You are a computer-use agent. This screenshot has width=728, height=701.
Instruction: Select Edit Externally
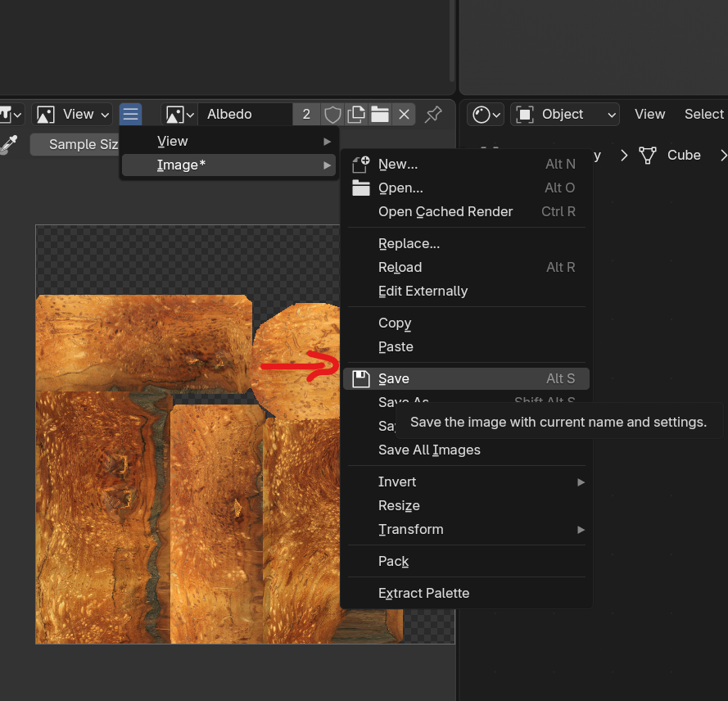click(x=466, y=291)
